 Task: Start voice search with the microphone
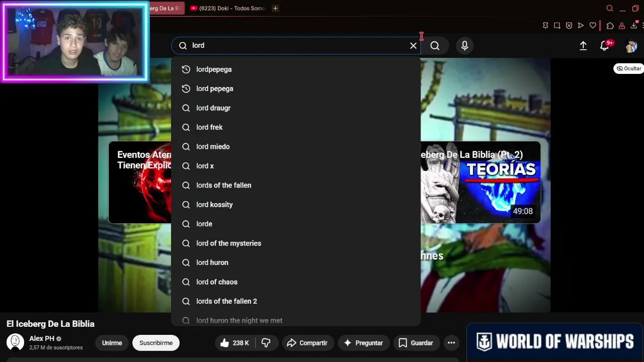464,46
